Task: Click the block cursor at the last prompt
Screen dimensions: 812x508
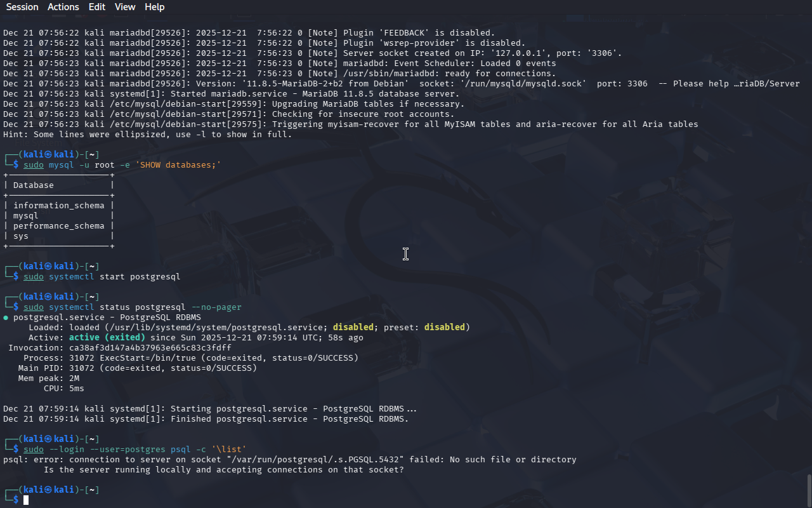Action: pos(26,500)
